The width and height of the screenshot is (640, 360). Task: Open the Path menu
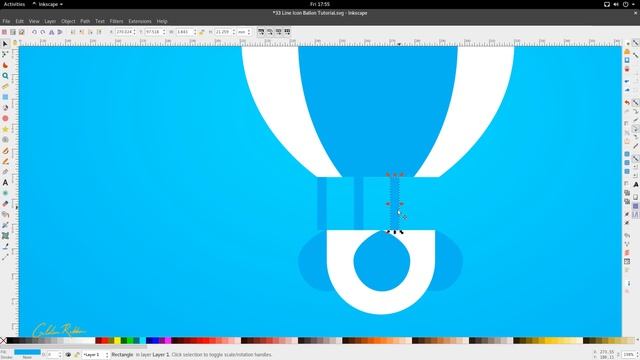point(85,21)
